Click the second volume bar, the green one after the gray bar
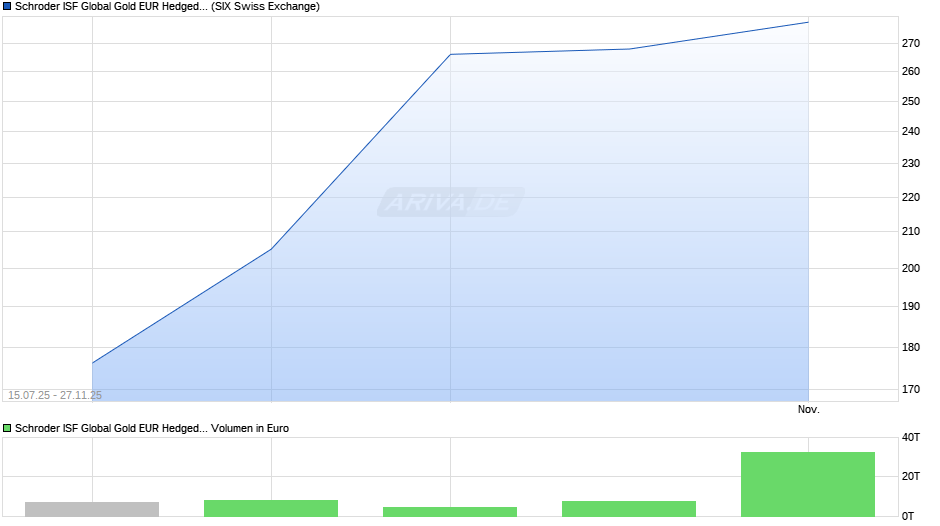This screenshot has width=940, height=526. [x=271, y=508]
